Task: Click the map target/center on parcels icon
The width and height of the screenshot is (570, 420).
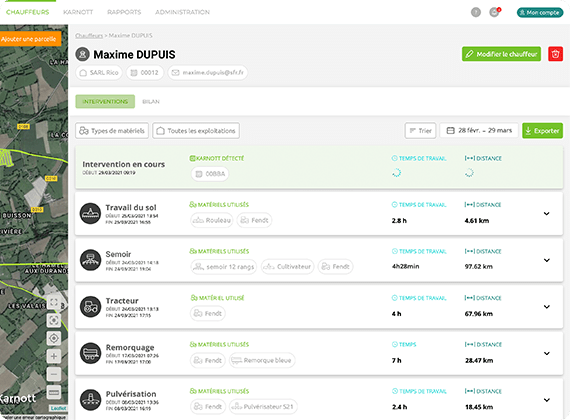Action: (54, 320)
